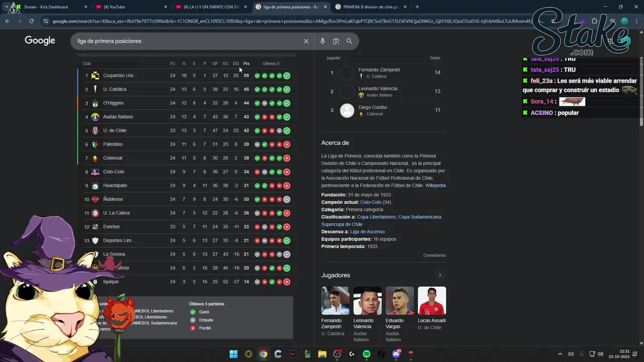The image size is (644, 362).
Task: Click the Comentarios feedback link
Action: [x=435, y=255]
